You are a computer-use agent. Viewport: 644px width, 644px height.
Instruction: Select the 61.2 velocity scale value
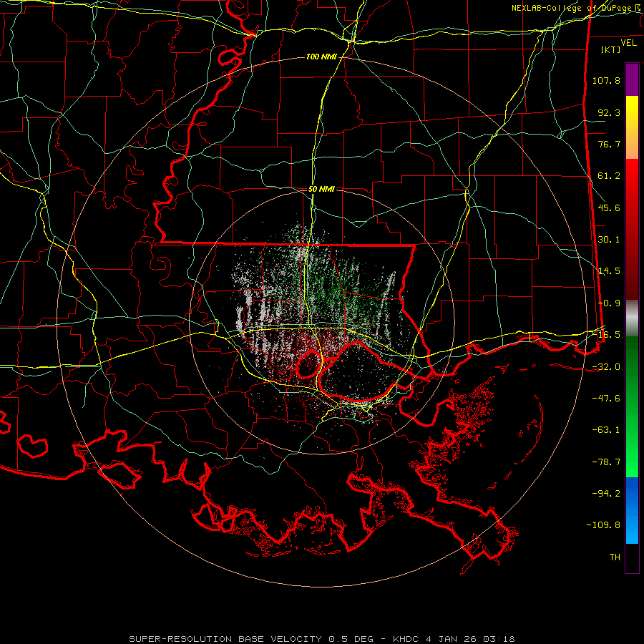click(x=609, y=176)
